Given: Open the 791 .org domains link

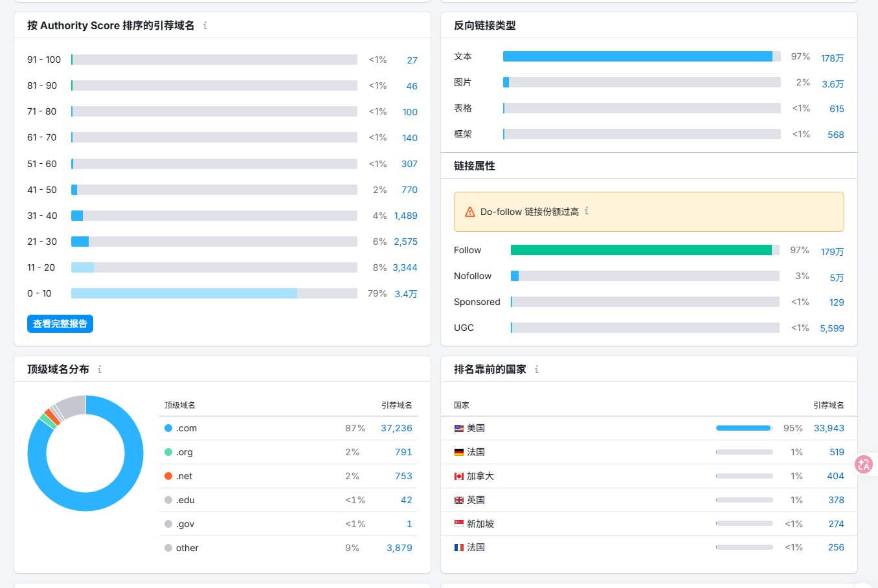Looking at the screenshot, I should (x=403, y=452).
